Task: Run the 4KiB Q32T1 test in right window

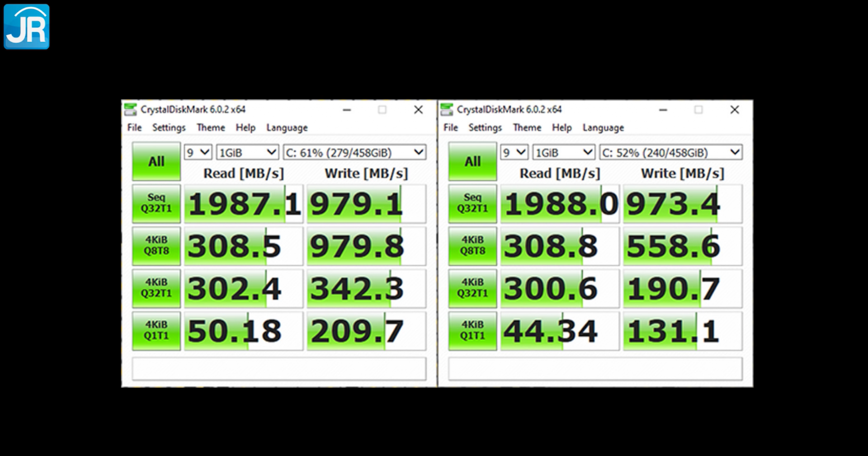Action: [472, 288]
